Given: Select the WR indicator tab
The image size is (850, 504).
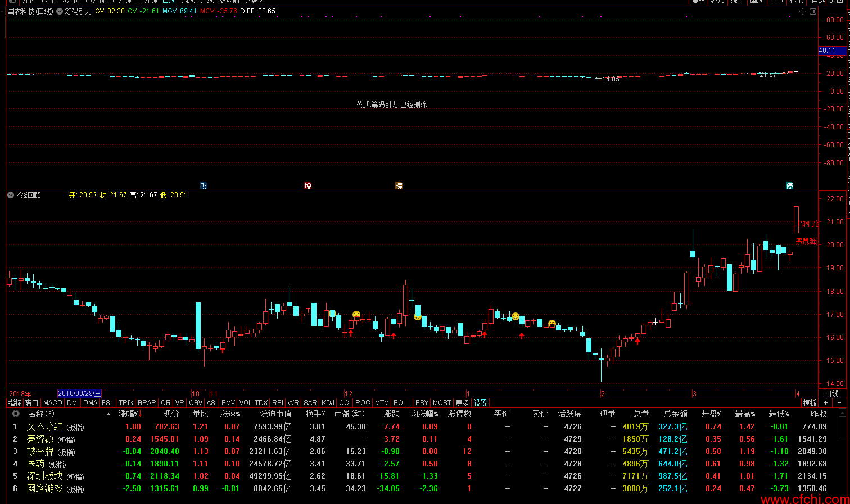Looking at the screenshot, I should [293, 403].
